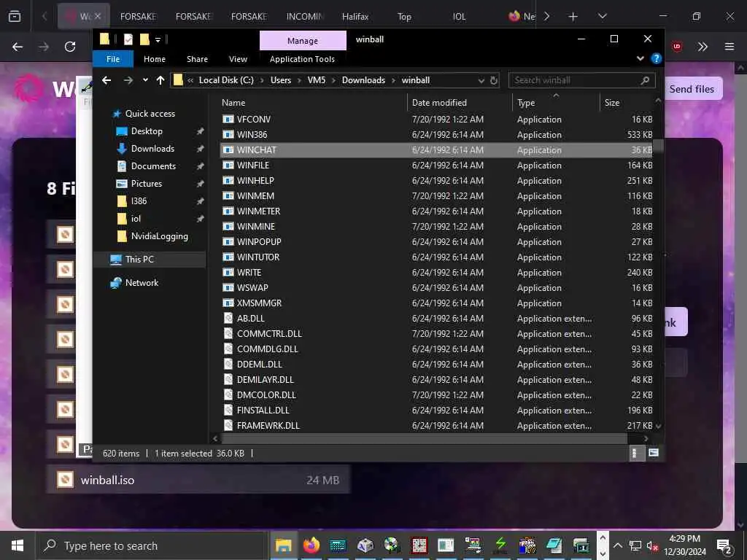747x560 pixels.
Task: Refresh the winball folder address bar
Action: 494,80
